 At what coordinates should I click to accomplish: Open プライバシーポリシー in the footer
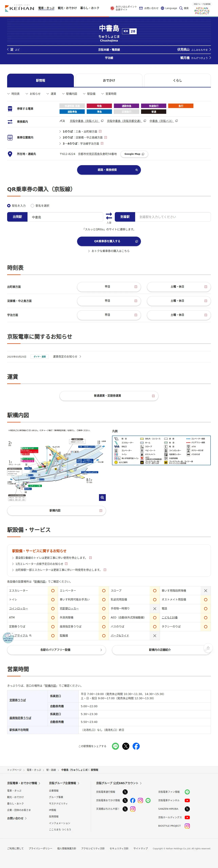pos(40,848)
